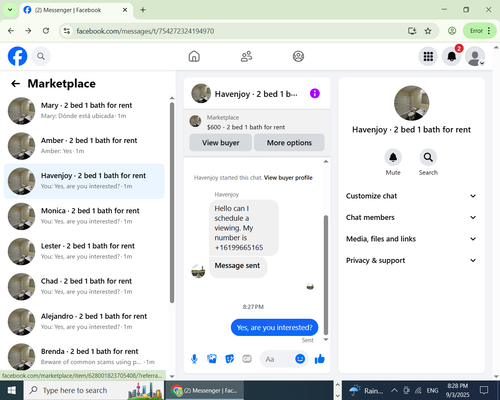500x400 pixels.
Task: Choose a sticker from the sticker icon
Action: [230, 359]
